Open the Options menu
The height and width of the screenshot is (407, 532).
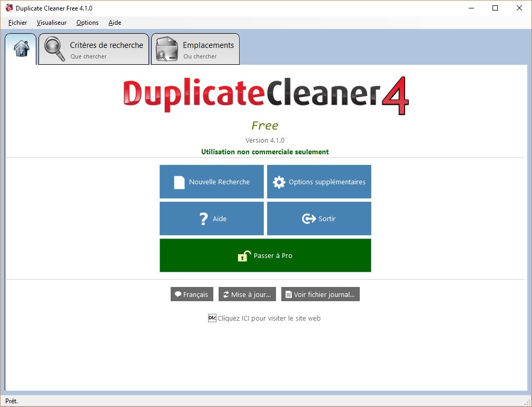tap(87, 23)
